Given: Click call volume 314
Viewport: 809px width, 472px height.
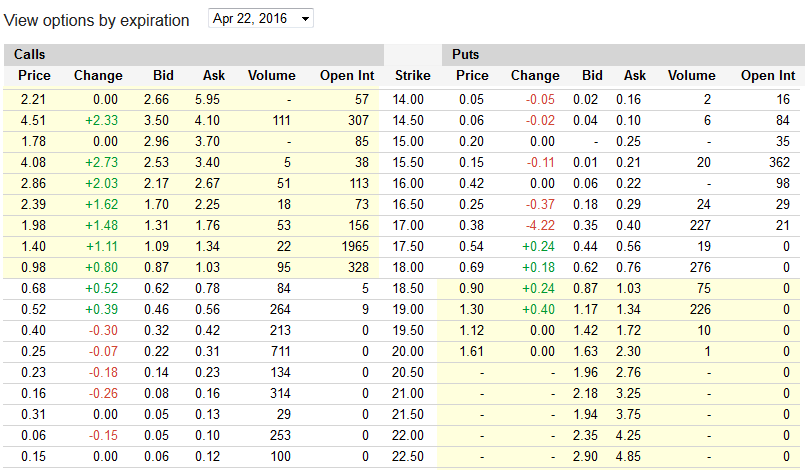Looking at the screenshot, I should (x=280, y=394).
